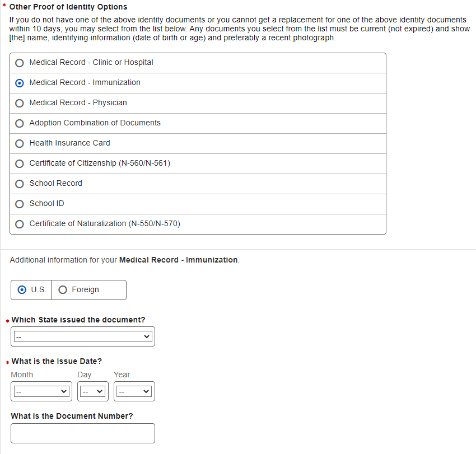Choose Medical Record - Immunization radio button
Image resolution: width=476 pixels, height=454 pixels.
click(20, 83)
